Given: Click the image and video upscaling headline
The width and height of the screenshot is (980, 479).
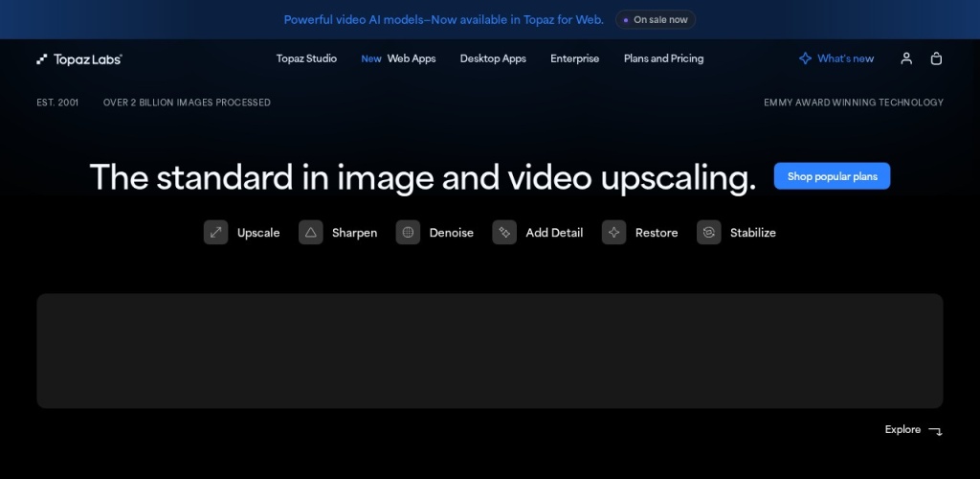Looking at the screenshot, I should 422,177.
